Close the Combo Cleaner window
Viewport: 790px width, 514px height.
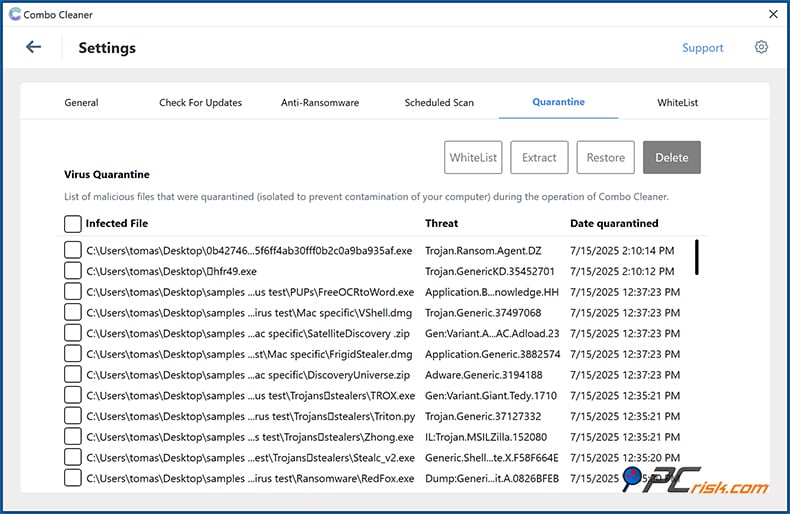[x=772, y=14]
